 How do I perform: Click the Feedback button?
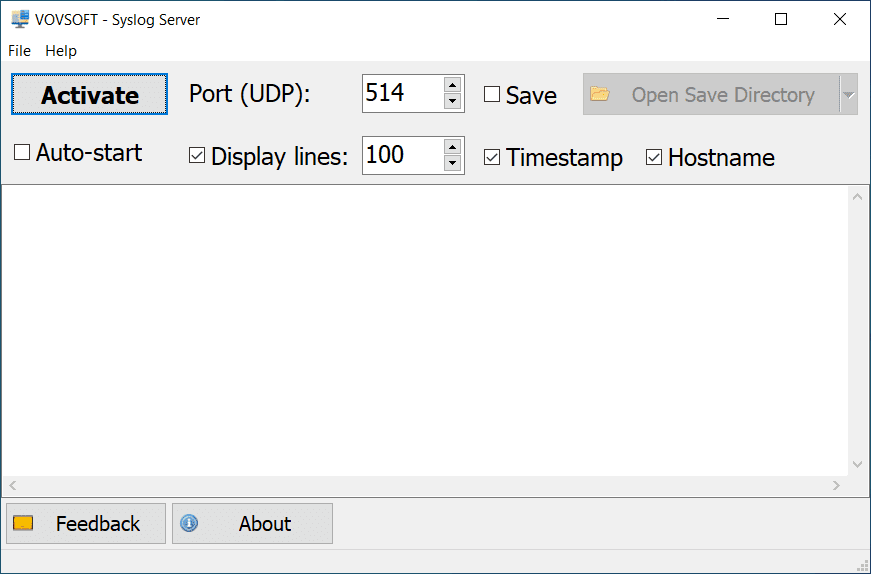86,523
